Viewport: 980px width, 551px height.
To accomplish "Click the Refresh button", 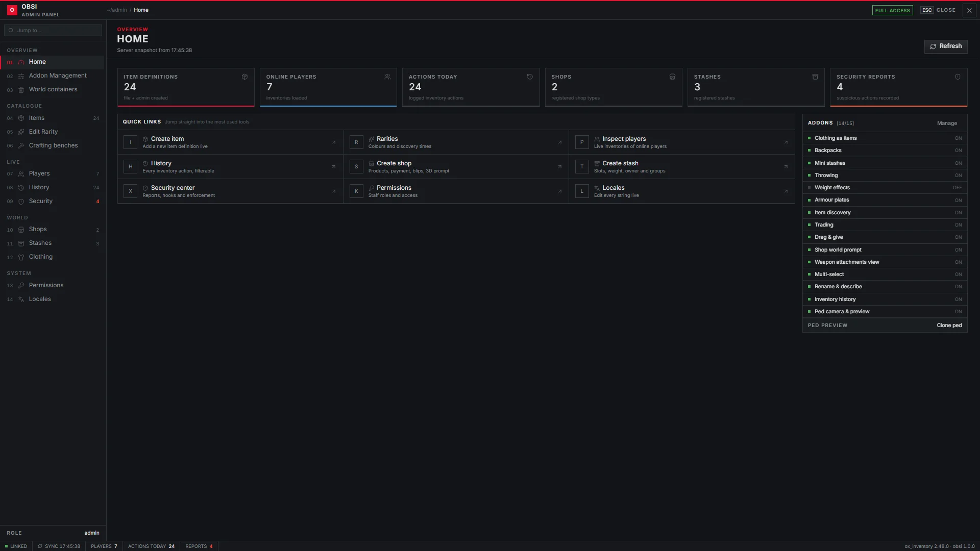I will click(946, 46).
